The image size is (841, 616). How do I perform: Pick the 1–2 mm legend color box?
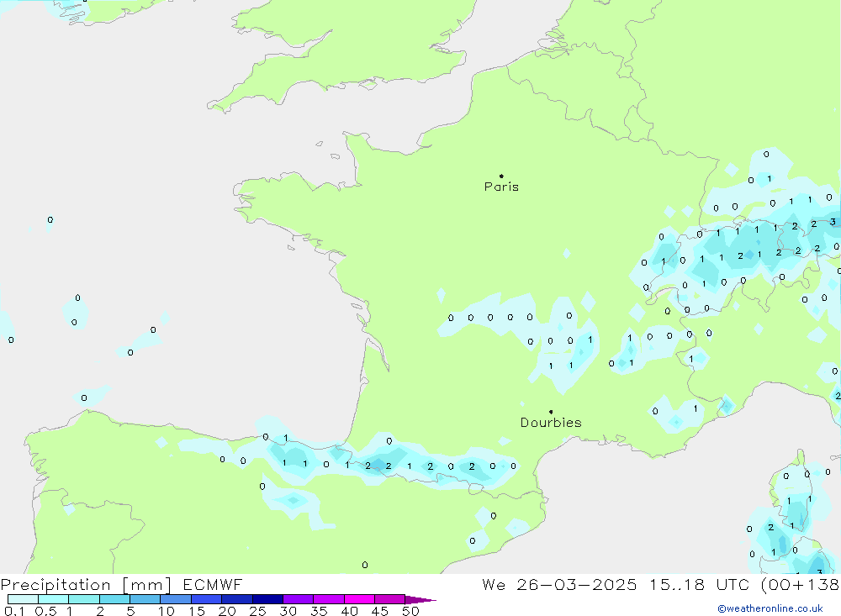pos(84,599)
